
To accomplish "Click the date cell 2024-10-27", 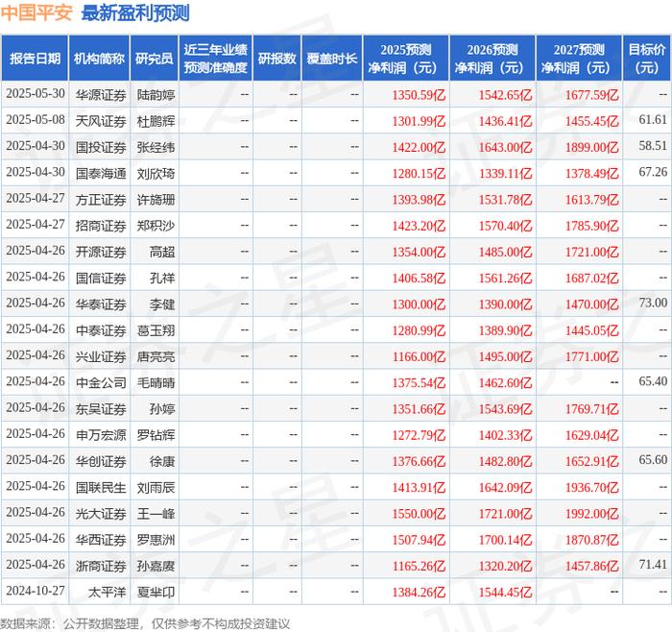I will pyautogui.click(x=36, y=592).
